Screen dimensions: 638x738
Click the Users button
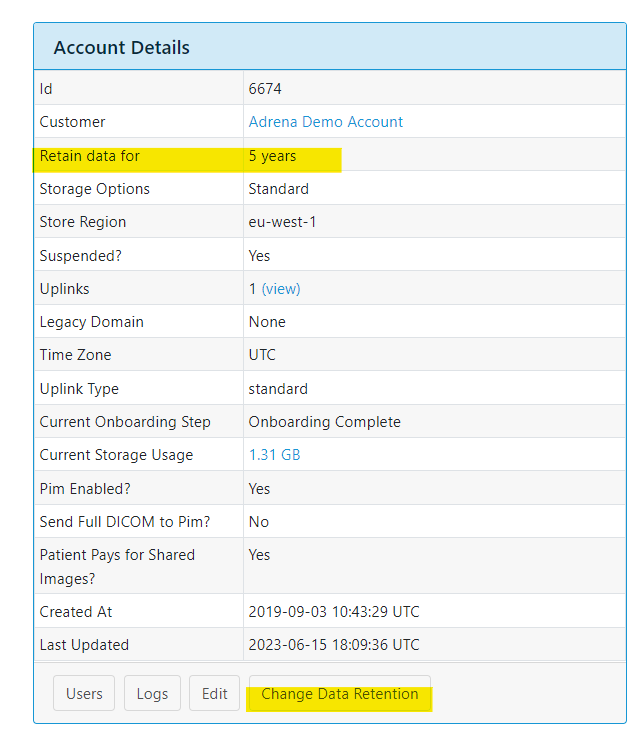tap(84, 693)
